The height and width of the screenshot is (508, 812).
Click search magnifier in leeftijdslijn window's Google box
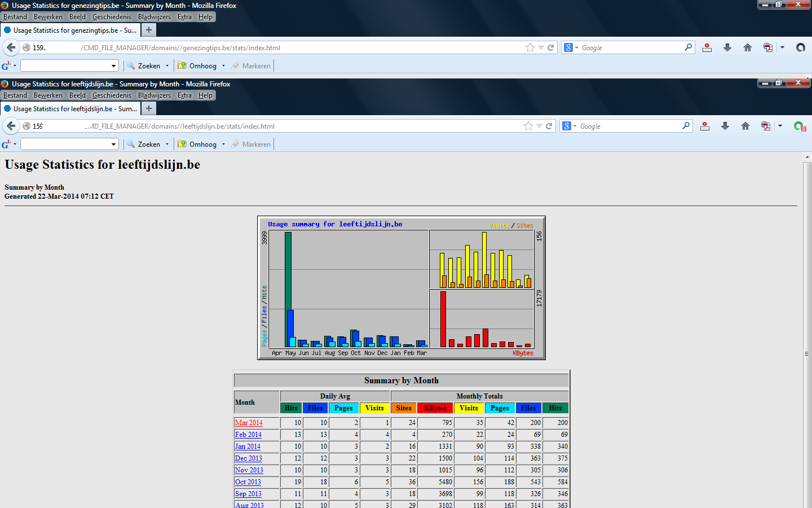click(x=686, y=126)
